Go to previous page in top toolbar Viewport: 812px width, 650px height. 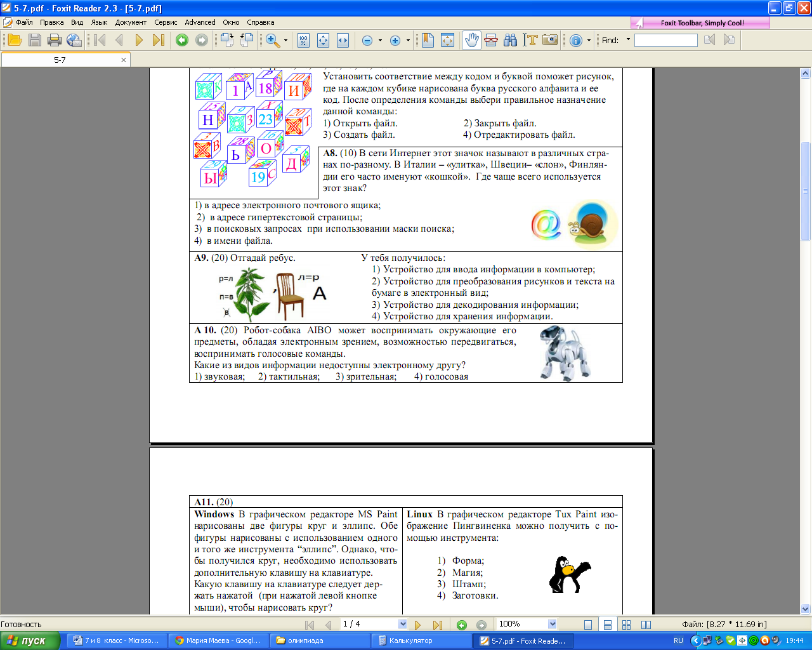click(x=119, y=40)
